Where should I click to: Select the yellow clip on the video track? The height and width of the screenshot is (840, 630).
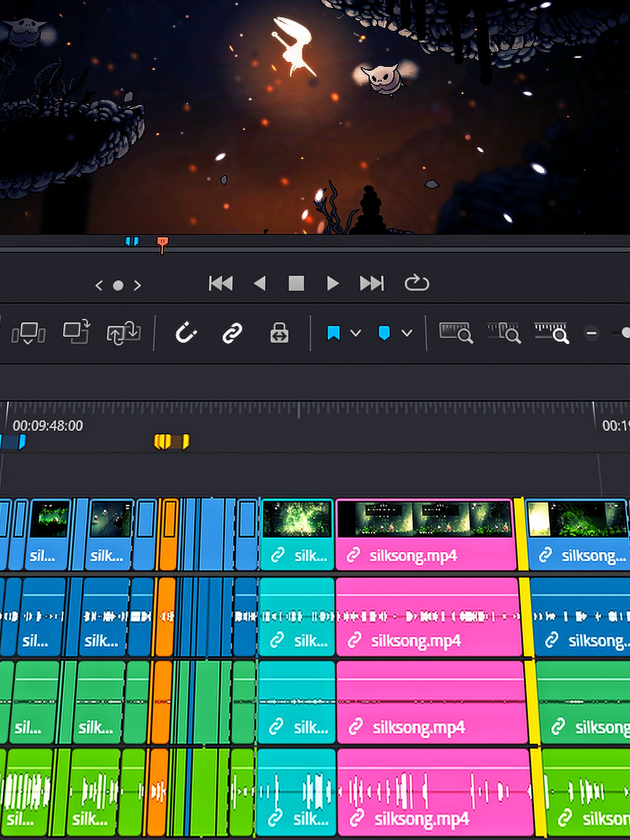coord(520,534)
